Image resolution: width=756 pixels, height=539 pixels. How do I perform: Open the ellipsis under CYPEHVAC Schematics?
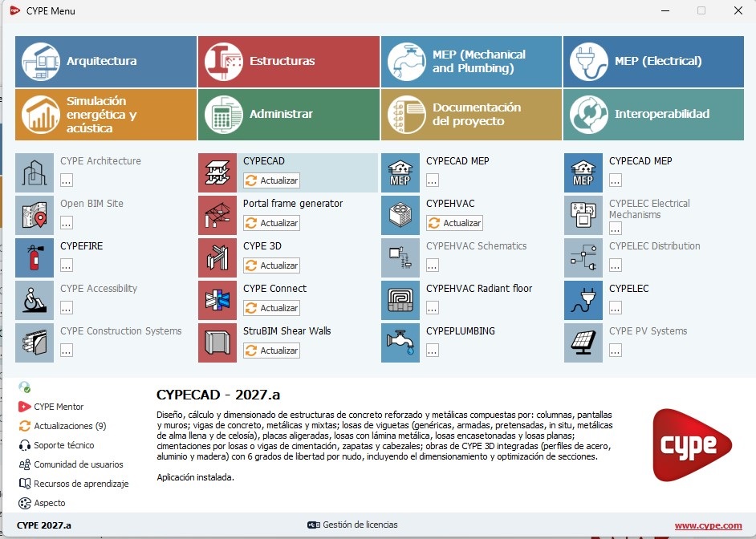pos(433,265)
